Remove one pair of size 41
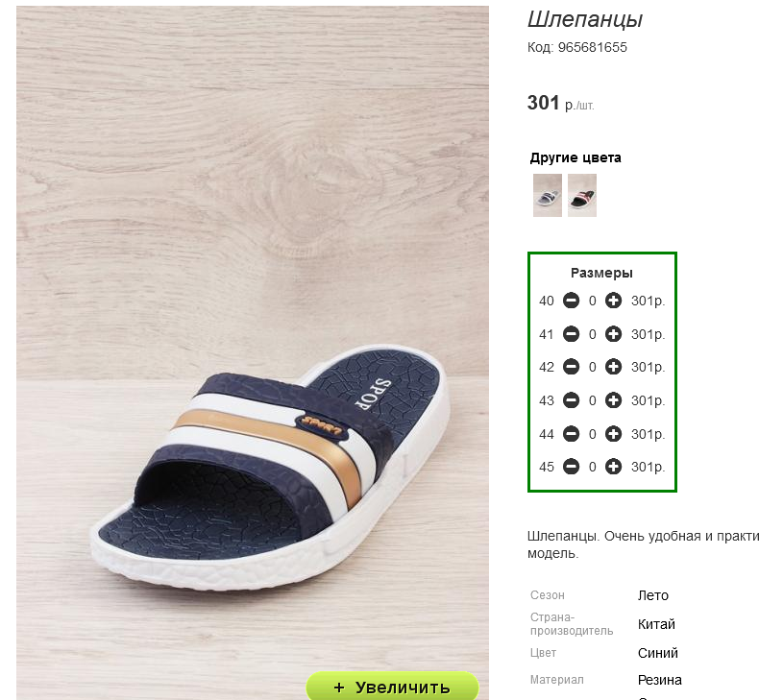Screen dimensions: 759x700 pyautogui.click(x=572, y=334)
